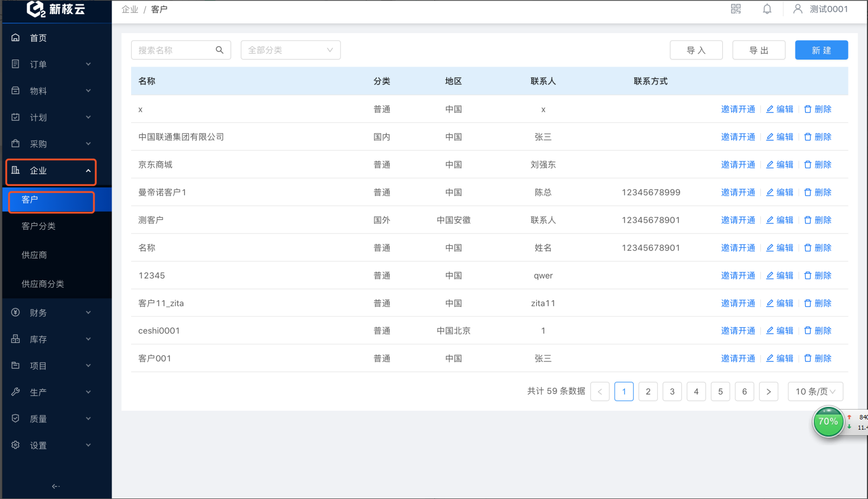
Task: Click the 导入 button
Action: click(x=696, y=50)
